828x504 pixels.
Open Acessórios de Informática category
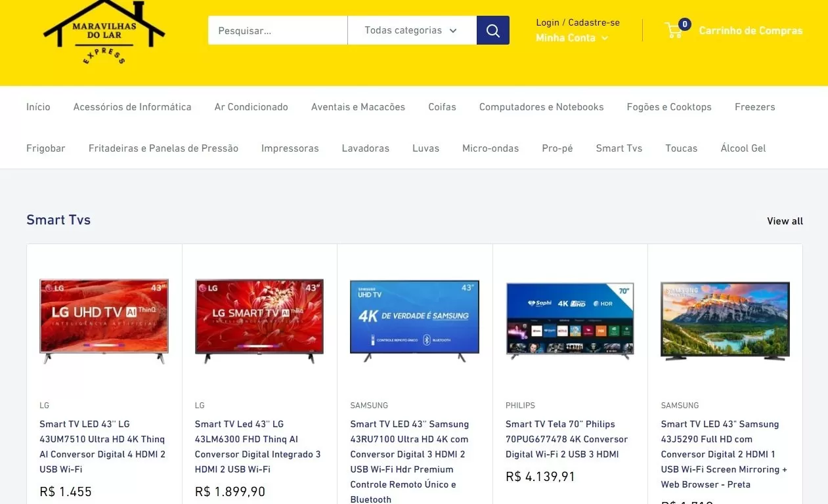coord(132,107)
